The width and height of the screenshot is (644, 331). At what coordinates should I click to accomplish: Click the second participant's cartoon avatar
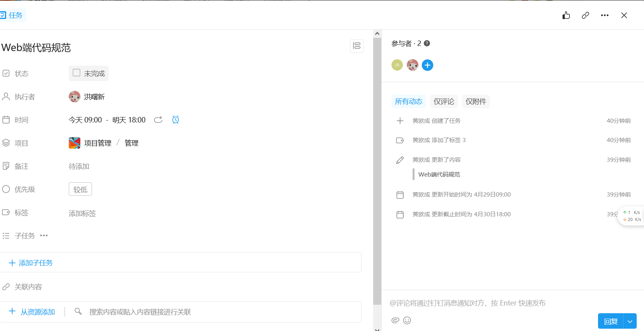pos(413,65)
